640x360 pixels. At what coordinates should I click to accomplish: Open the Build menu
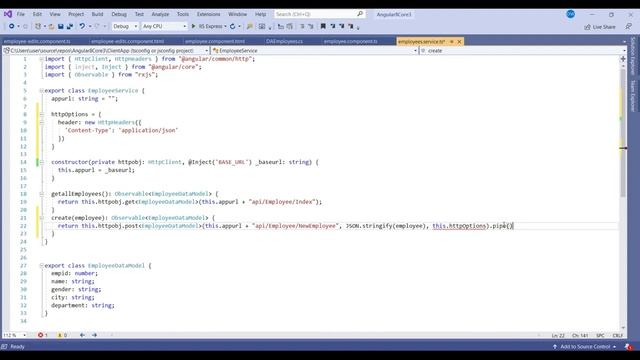[x=97, y=14]
